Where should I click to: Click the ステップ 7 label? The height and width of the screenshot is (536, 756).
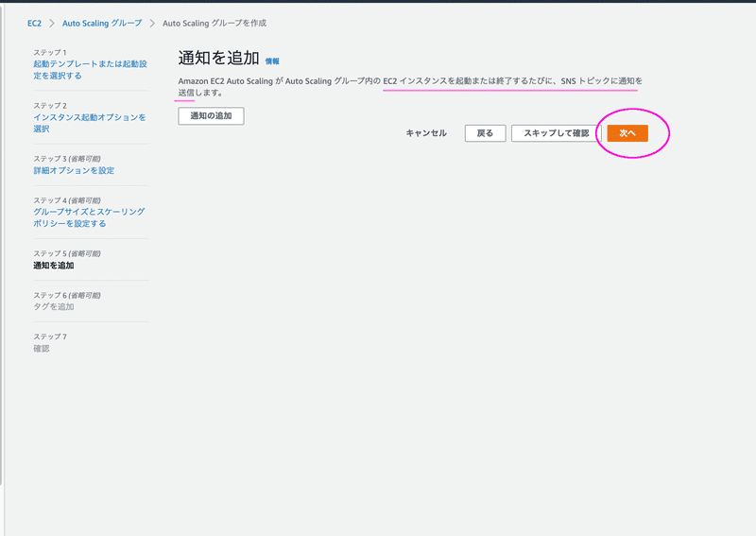(x=50, y=337)
